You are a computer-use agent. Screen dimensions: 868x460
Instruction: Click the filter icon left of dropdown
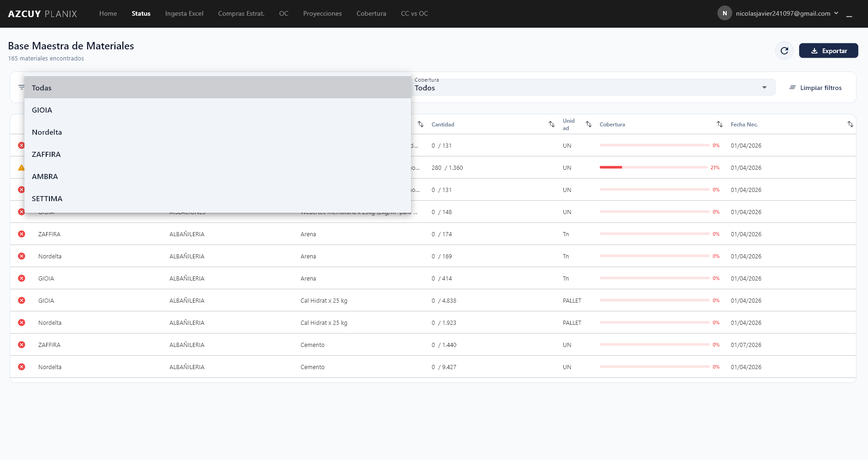click(x=21, y=87)
